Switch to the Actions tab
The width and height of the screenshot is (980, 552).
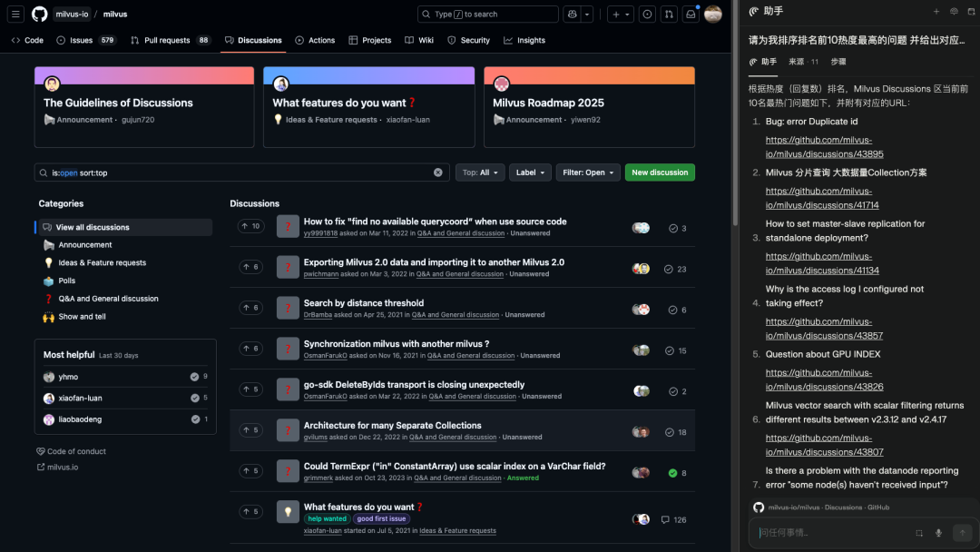click(315, 40)
